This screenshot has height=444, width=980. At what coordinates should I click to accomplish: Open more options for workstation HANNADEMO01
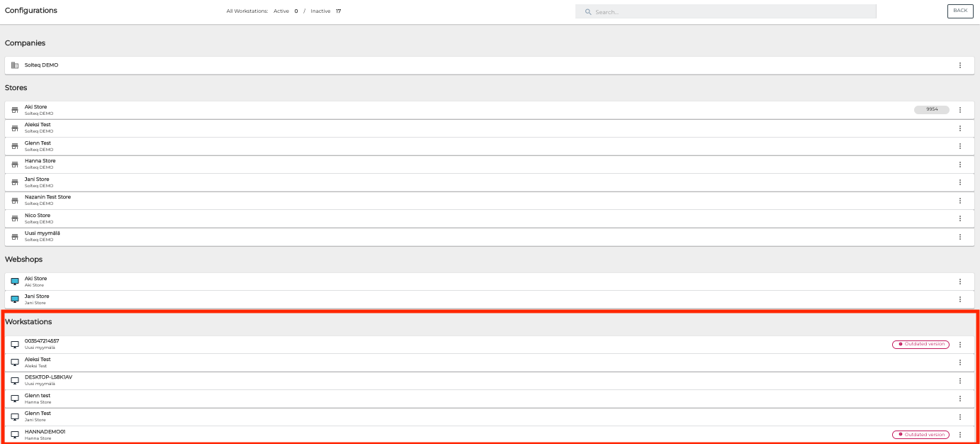[x=960, y=435]
